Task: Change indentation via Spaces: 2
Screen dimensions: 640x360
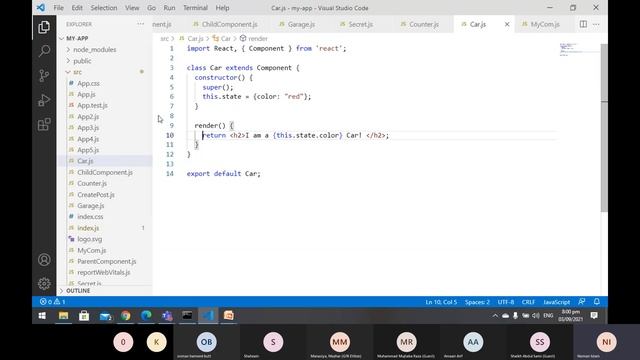Action: [477, 302]
